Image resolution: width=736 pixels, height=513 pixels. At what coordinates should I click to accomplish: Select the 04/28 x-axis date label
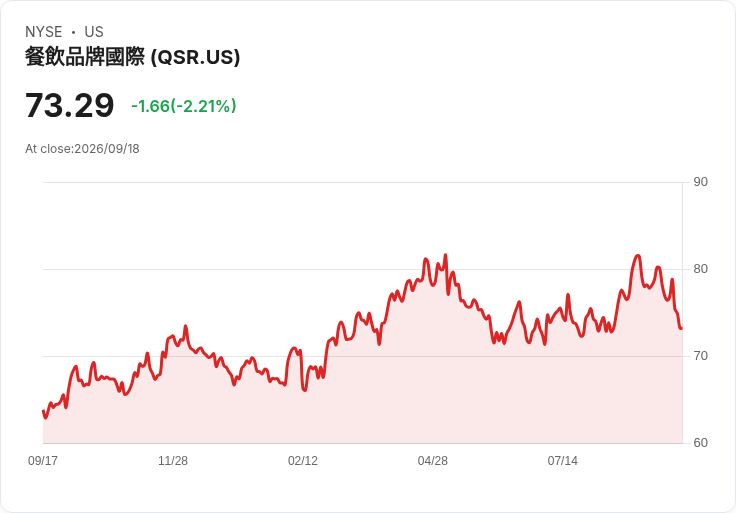pyautogui.click(x=432, y=461)
